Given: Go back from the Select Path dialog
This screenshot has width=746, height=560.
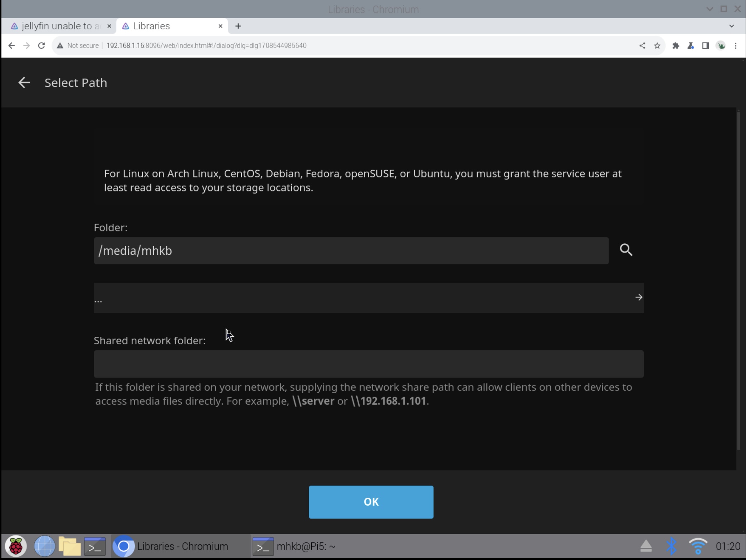Looking at the screenshot, I should point(24,83).
